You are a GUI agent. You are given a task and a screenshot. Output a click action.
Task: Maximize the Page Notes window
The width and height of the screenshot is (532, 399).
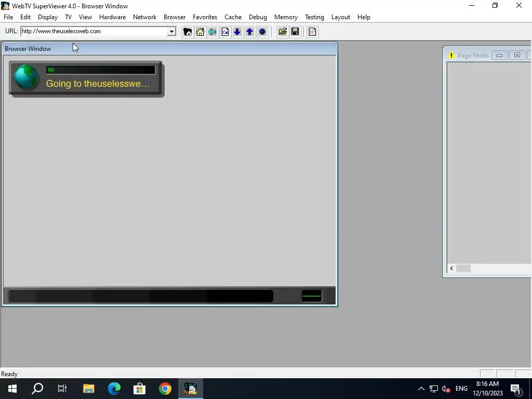(x=517, y=55)
